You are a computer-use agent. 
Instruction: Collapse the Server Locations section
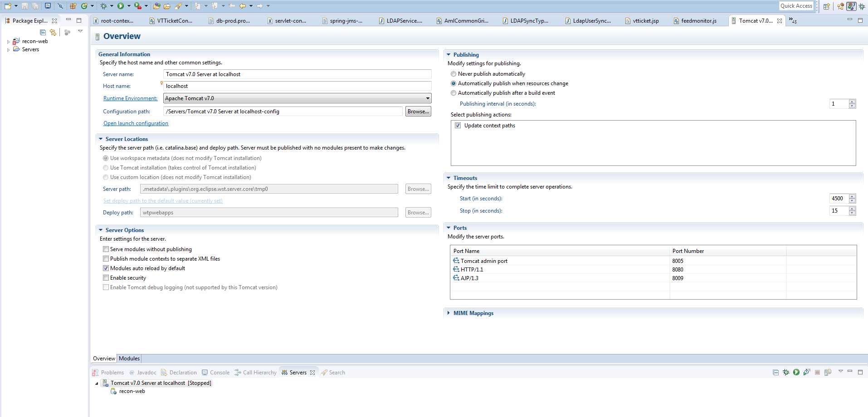click(101, 139)
